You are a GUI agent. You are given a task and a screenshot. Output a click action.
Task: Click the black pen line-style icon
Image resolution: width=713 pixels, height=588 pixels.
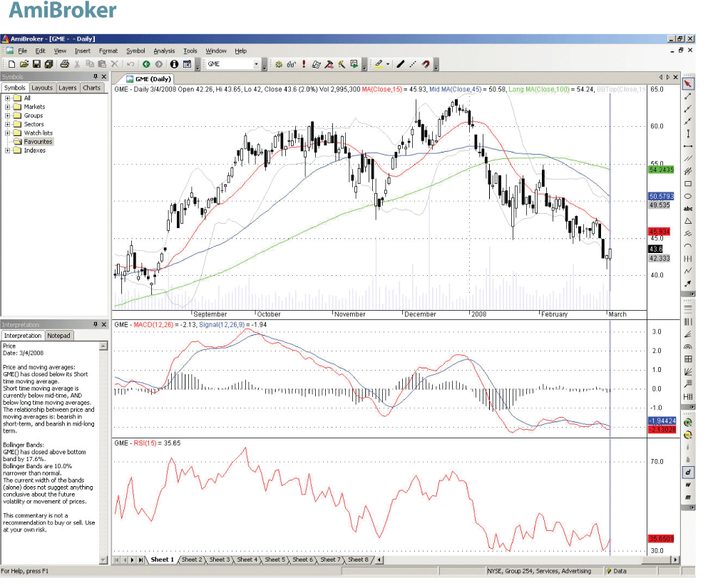[400, 64]
